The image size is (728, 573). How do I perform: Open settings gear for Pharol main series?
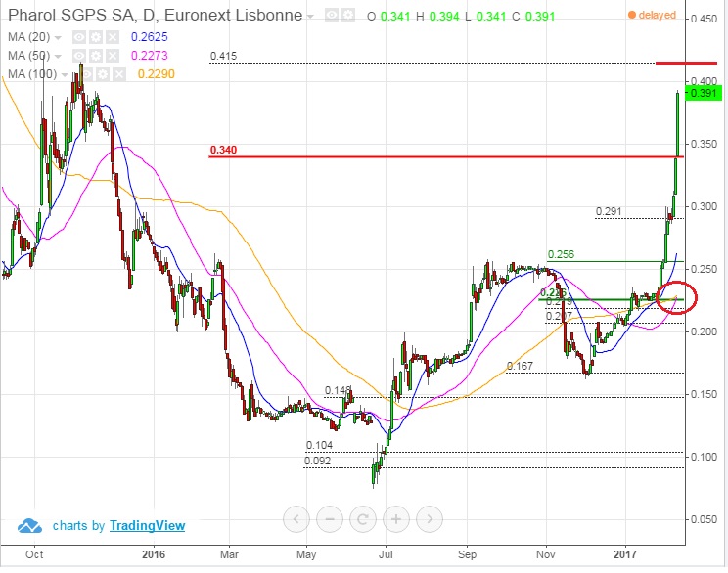tap(348, 16)
